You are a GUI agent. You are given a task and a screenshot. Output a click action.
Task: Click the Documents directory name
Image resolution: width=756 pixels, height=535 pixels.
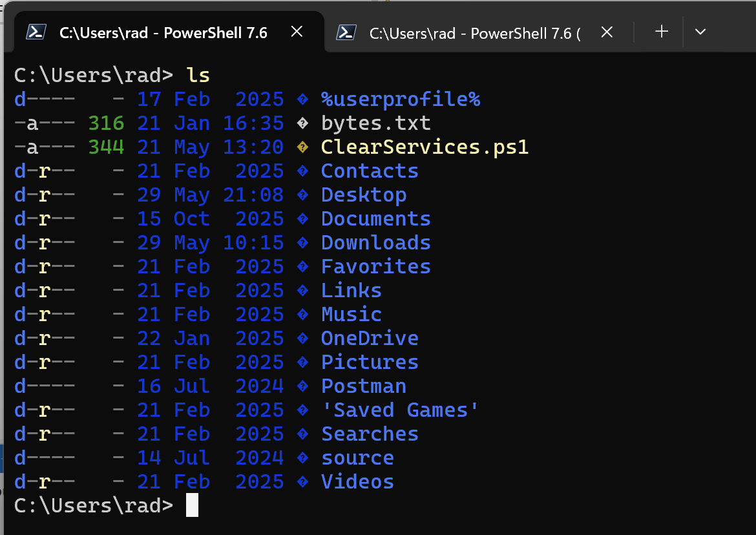[376, 219]
